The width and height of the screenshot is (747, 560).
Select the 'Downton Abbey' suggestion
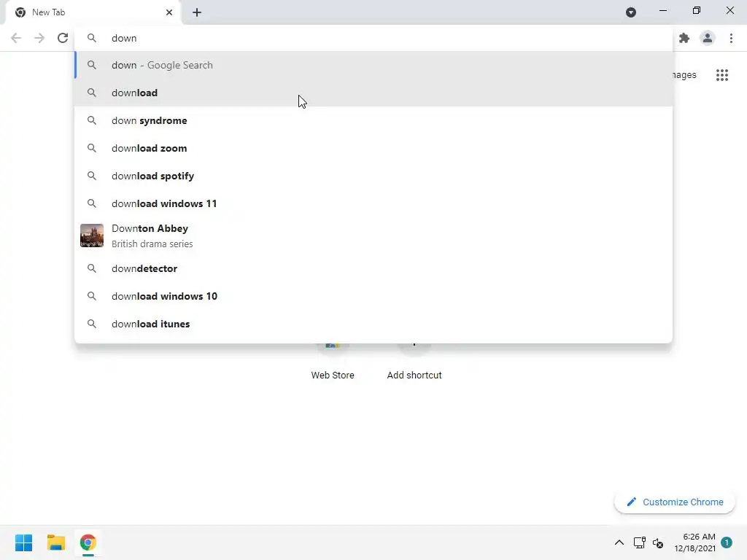373,236
